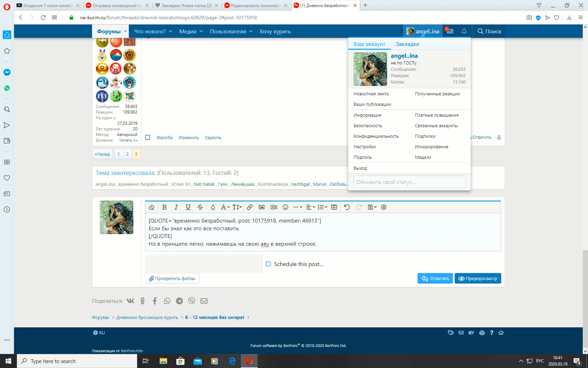
Task: Toggle bold formatting in the editor
Action: [164, 207]
